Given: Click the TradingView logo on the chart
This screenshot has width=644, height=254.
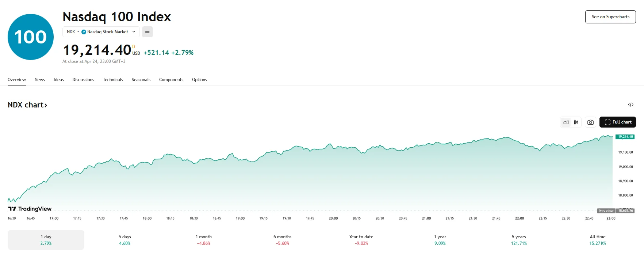Looking at the screenshot, I should (28, 209).
